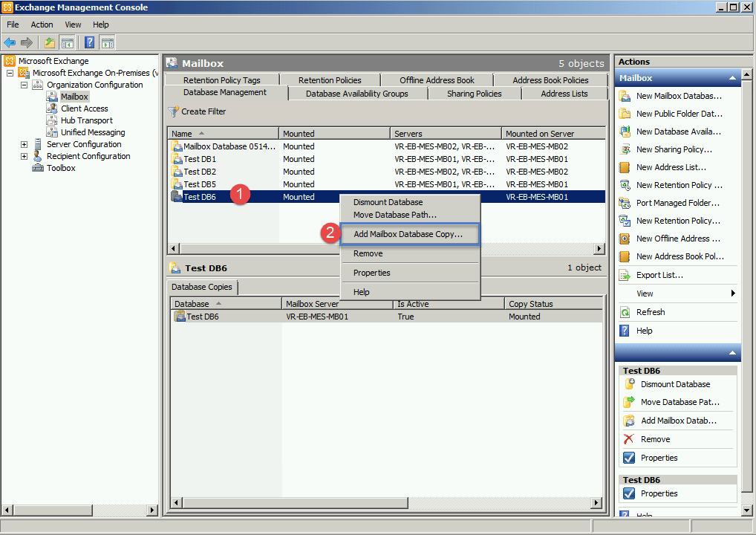The image size is (756, 535).
Task: Click New Retention Policy Tag action
Action: click(x=679, y=185)
